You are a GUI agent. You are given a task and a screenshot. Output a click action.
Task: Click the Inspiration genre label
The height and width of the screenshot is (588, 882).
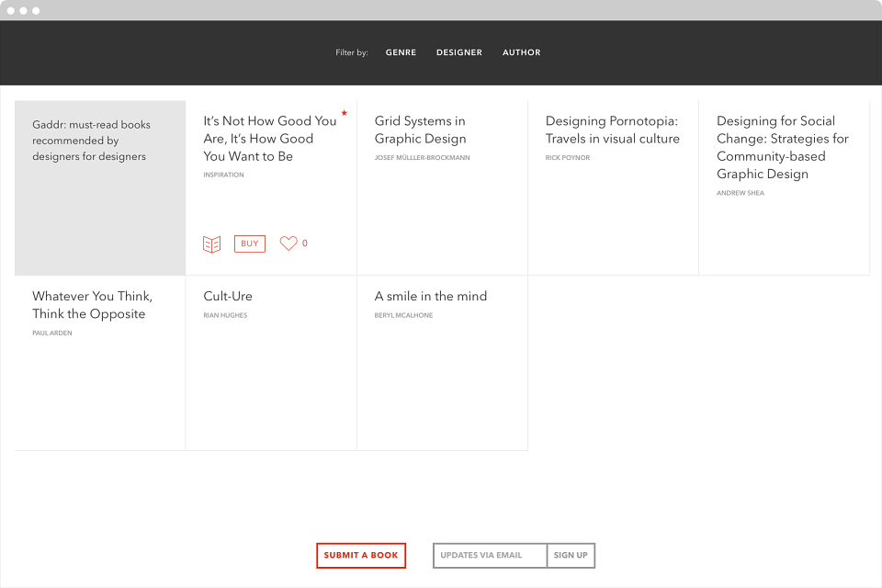tap(223, 175)
